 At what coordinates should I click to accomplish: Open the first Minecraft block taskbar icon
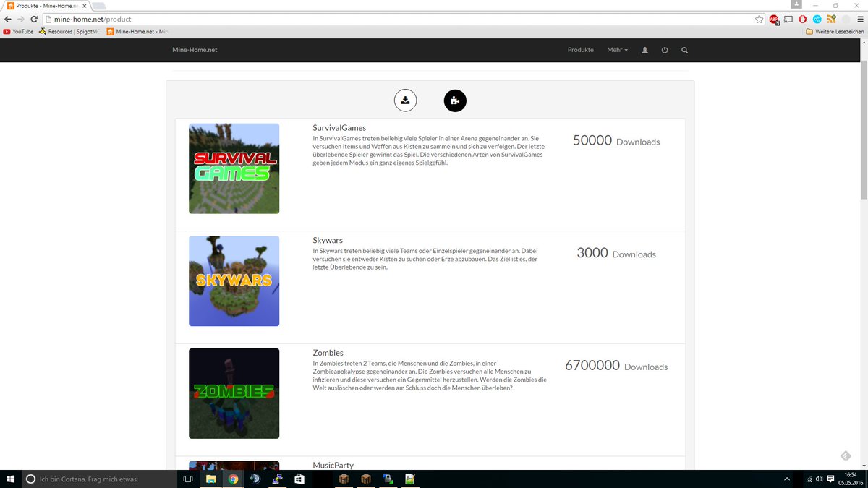pyautogui.click(x=344, y=479)
